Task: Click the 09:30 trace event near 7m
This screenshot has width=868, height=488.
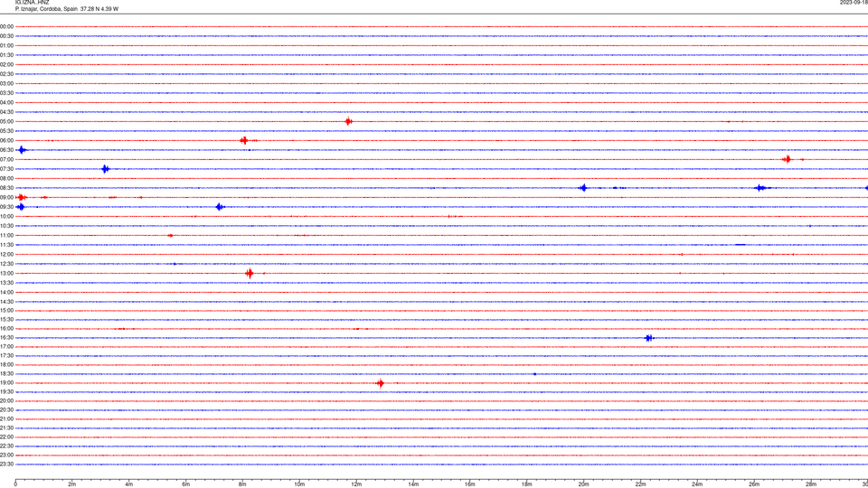Action: [220, 207]
